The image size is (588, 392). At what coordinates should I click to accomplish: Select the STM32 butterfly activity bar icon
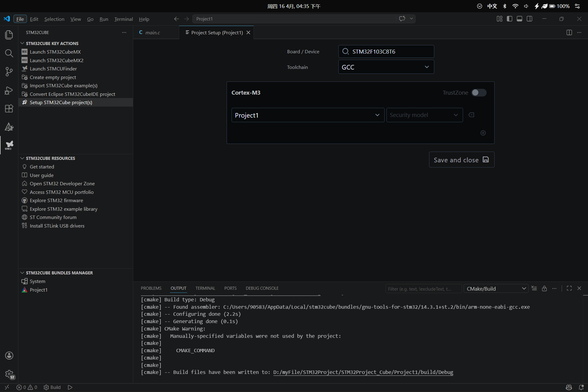point(9,145)
